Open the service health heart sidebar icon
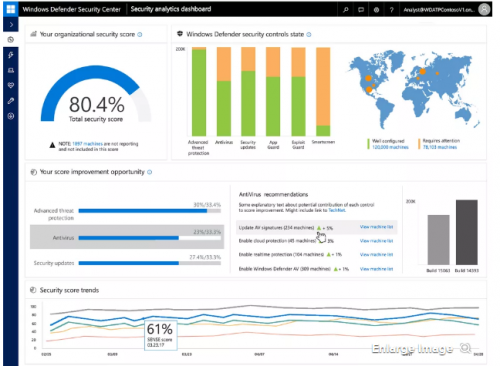 point(11,85)
